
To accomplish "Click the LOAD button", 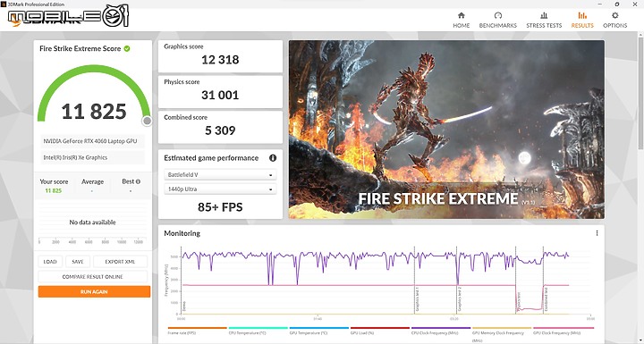I will pos(50,262).
